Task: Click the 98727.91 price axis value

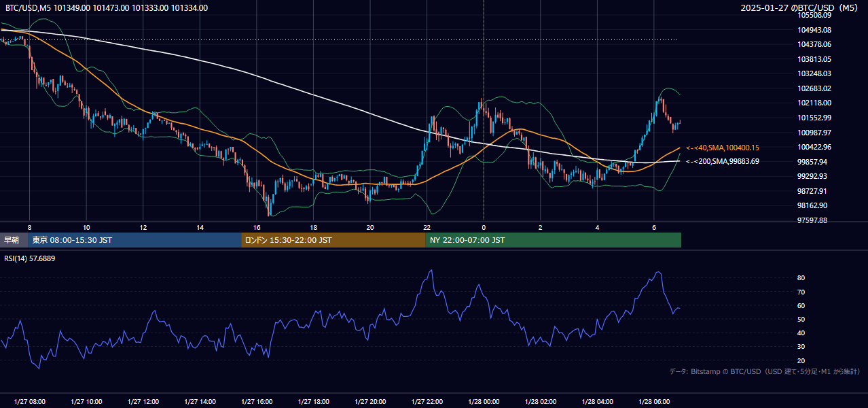Action: tap(812, 191)
